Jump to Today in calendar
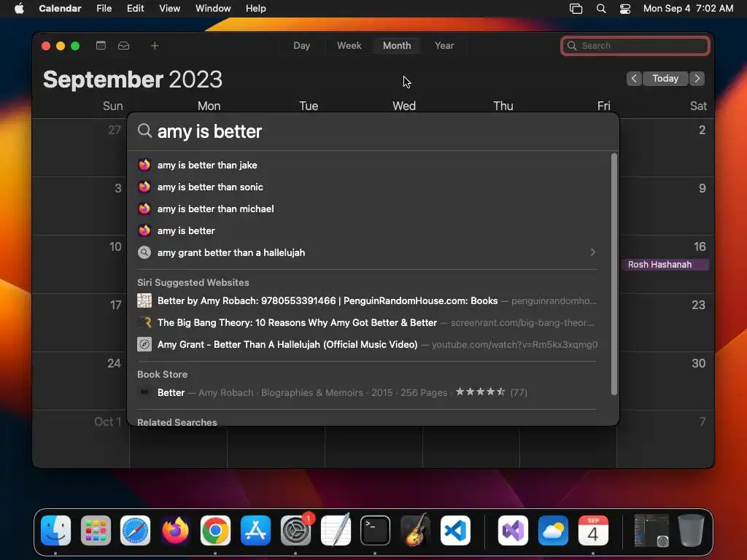 (665, 79)
